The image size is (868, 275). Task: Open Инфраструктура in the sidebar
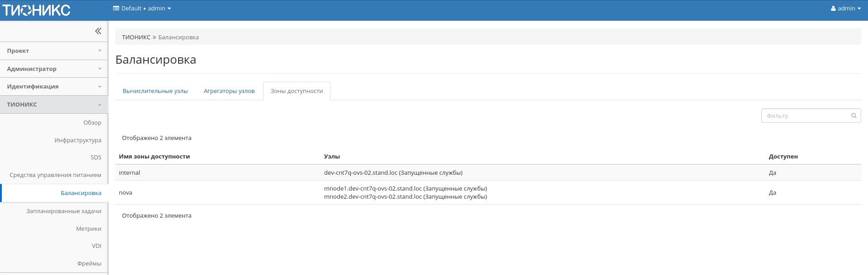(x=78, y=140)
